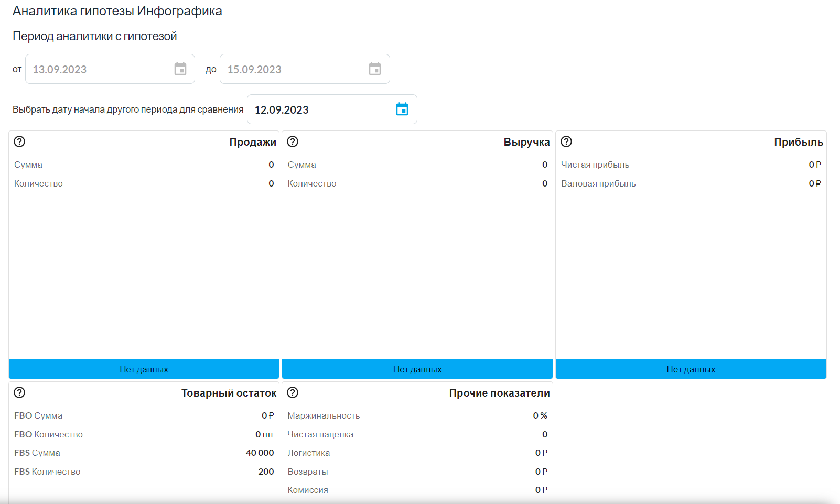This screenshot has height=504, width=840.
Task: Click the comparison date field 12.09.2023
Action: tap(332, 109)
